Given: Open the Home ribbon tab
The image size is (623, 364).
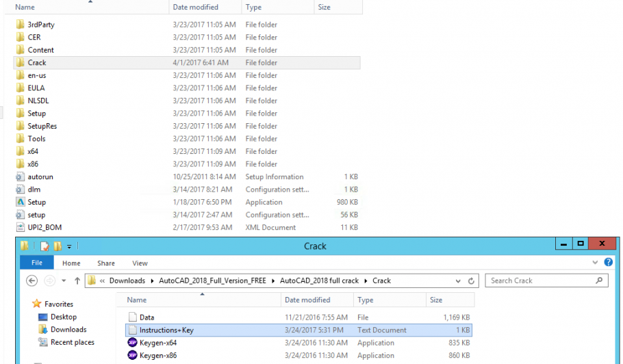Looking at the screenshot, I should (71, 263).
